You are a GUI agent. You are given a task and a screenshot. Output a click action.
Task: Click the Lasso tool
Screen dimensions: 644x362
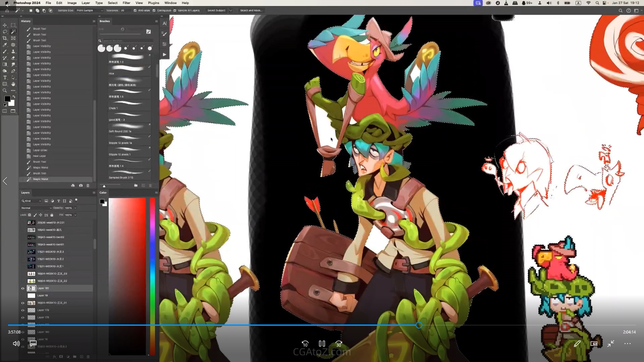(5, 32)
